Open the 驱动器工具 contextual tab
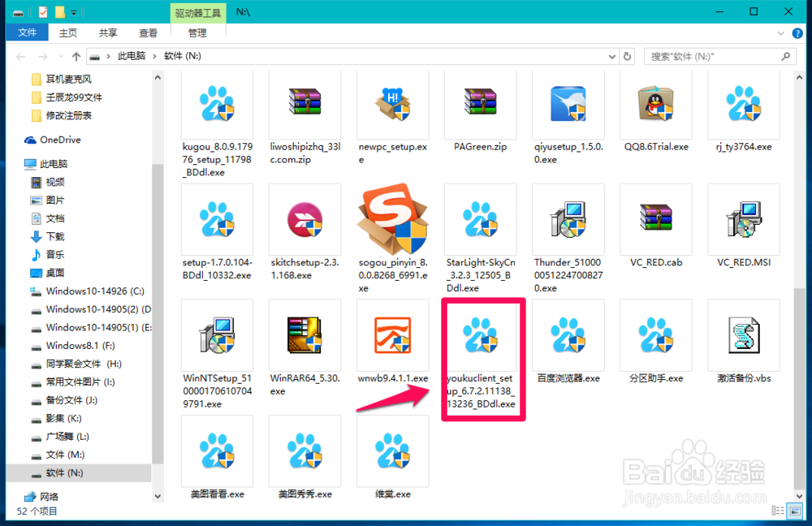Screen dimensions: 812x526 [198, 13]
